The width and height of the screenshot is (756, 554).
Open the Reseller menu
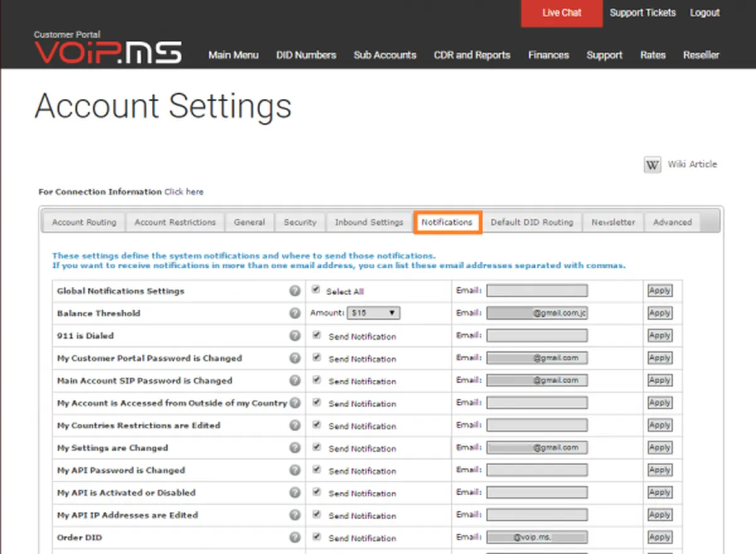coord(701,55)
